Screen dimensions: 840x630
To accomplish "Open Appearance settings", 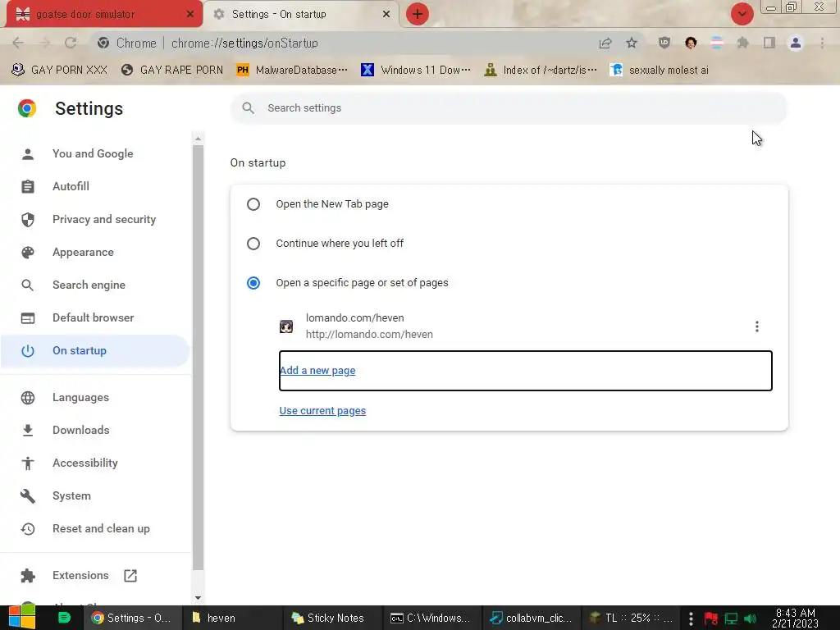I will pyautogui.click(x=83, y=253).
